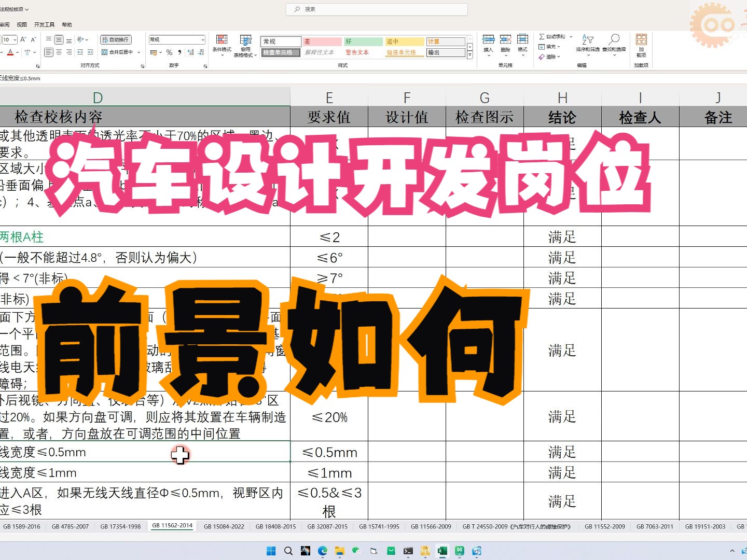The height and width of the screenshot is (560, 747).
Task: Increase decimal places
Action: (191, 52)
